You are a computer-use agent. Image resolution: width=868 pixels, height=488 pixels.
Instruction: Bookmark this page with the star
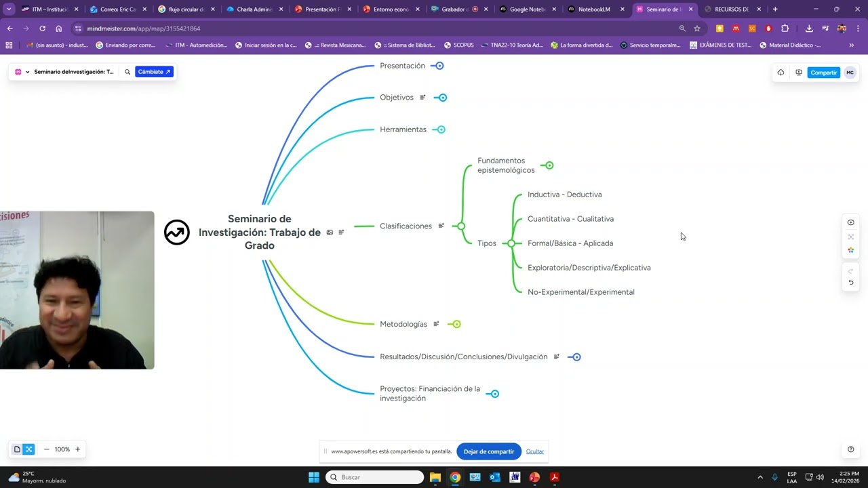(x=696, y=28)
